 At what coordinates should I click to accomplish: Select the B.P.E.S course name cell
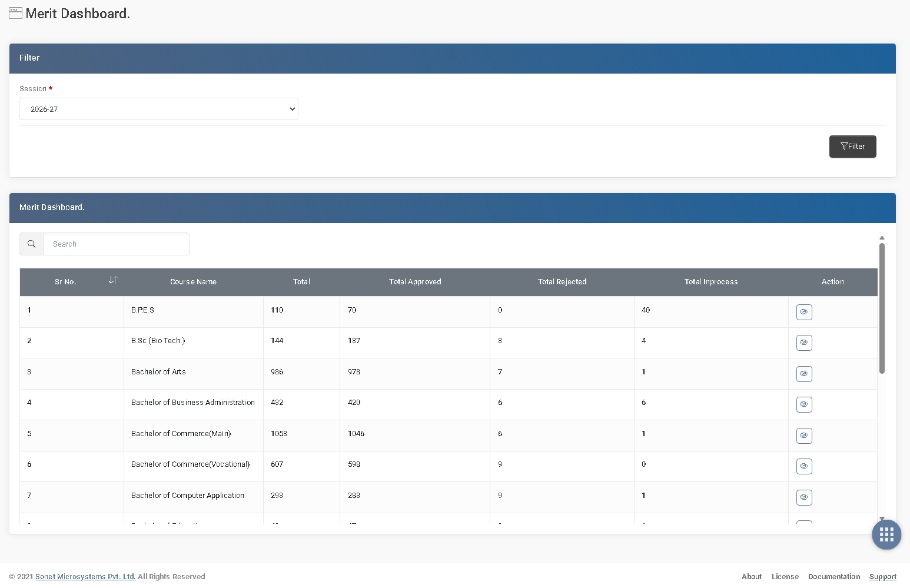pyautogui.click(x=194, y=311)
